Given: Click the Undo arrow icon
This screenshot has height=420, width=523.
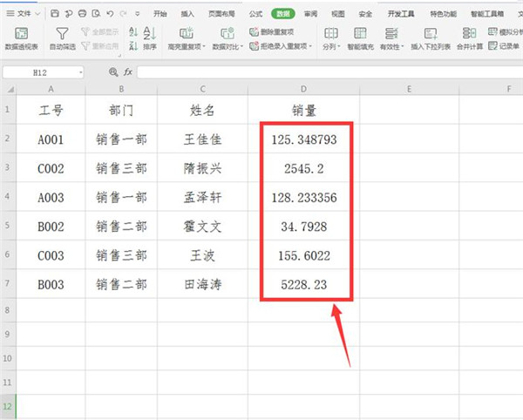Looking at the screenshot, I should pyautogui.click(x=107, y=14).
